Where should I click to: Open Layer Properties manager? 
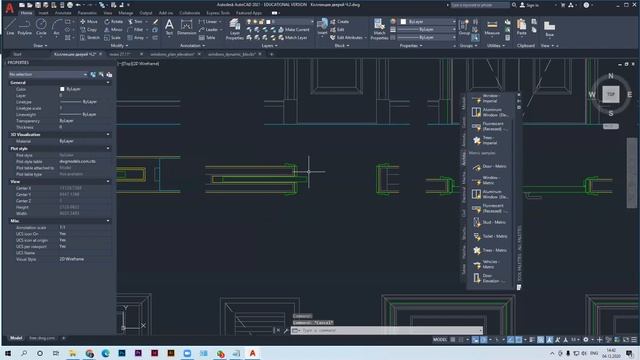235,29
